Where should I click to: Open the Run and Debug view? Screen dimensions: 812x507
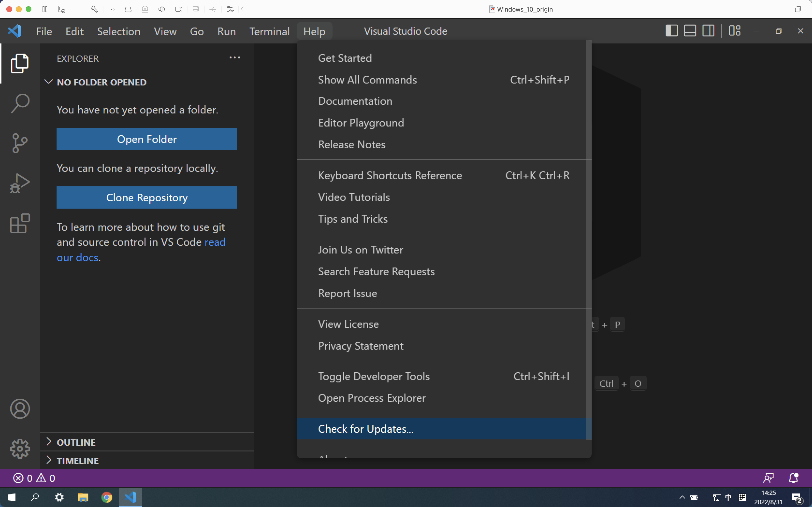(x=20, y=183)
